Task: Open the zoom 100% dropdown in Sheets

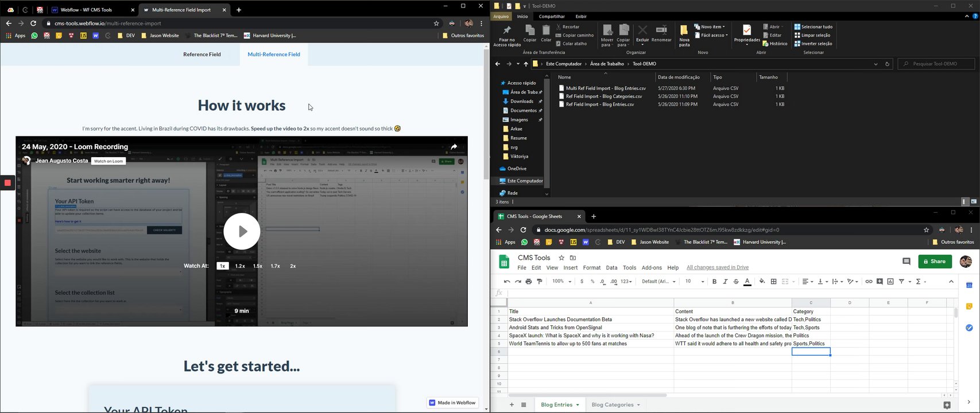Action: click(x=561, y=282)
